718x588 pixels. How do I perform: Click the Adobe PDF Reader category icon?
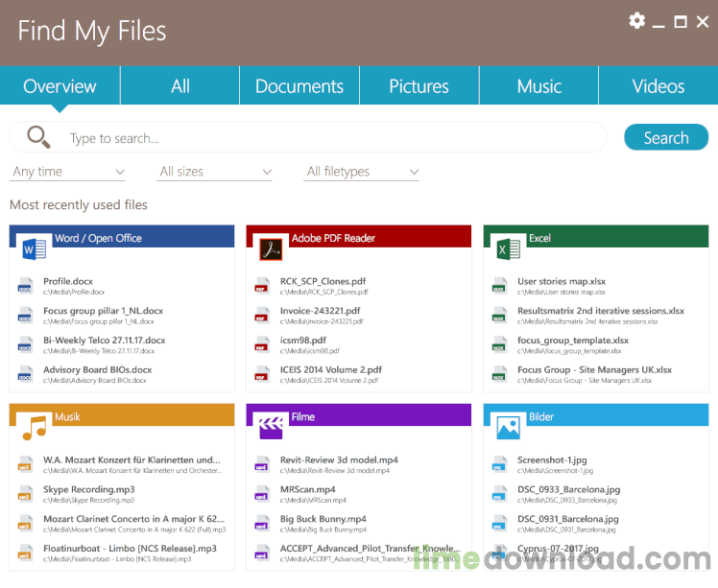coord(270,249)
